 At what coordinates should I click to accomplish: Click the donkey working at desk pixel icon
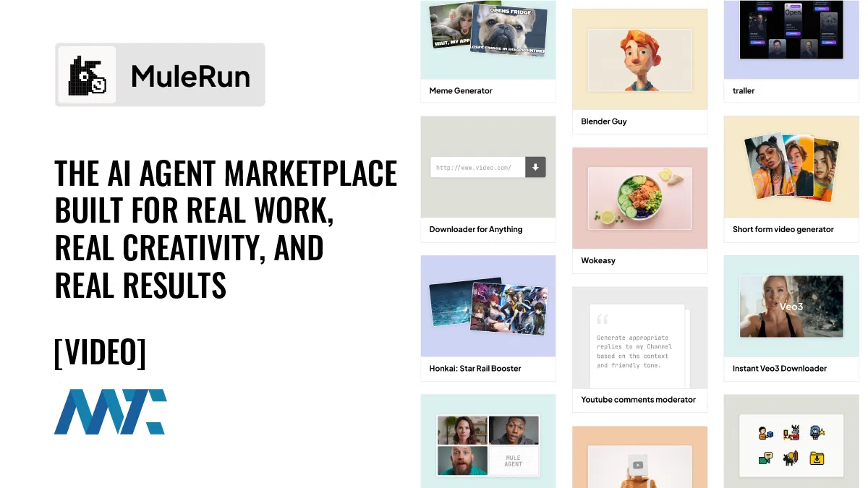point(791,432)
